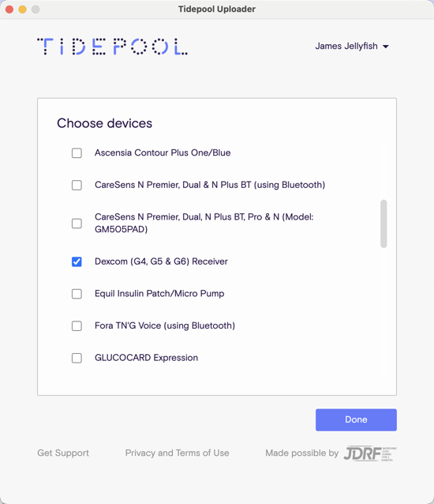Click the Dexcom Receiver label text
Viewport: 434px width, 504px height.
point(161,261)
